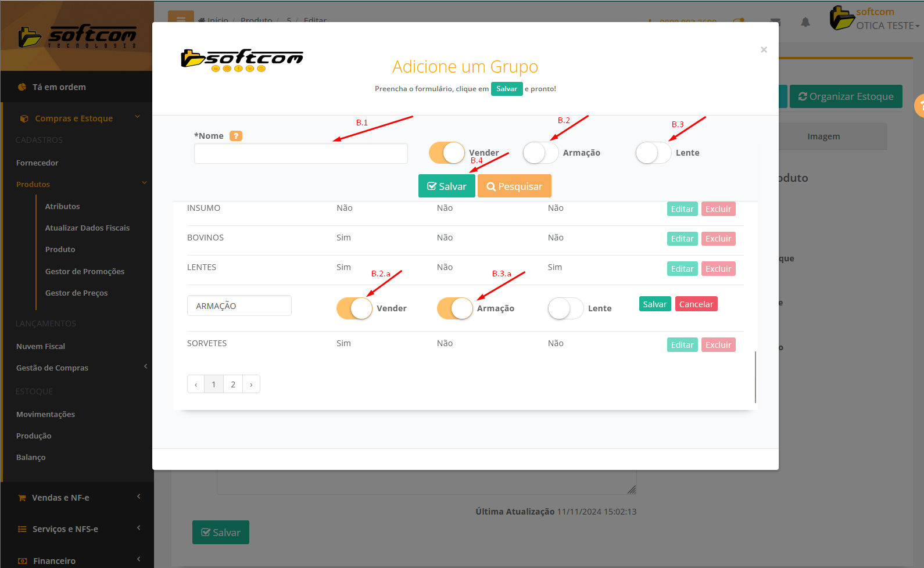Click the Tá em ordem dashboard icon

point(22,87)
